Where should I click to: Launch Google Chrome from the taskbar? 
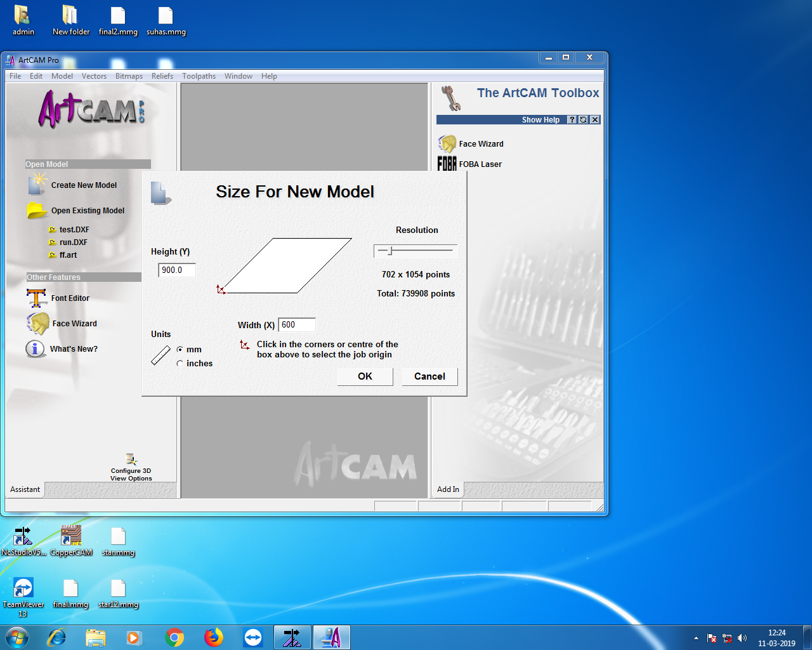click(x=174, y=637)
